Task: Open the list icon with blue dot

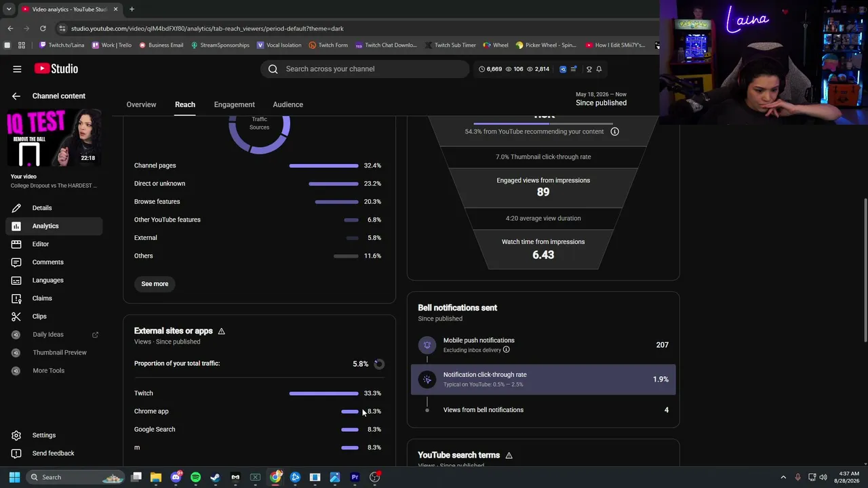Action: pyautogui.click(x=574, y=69)
